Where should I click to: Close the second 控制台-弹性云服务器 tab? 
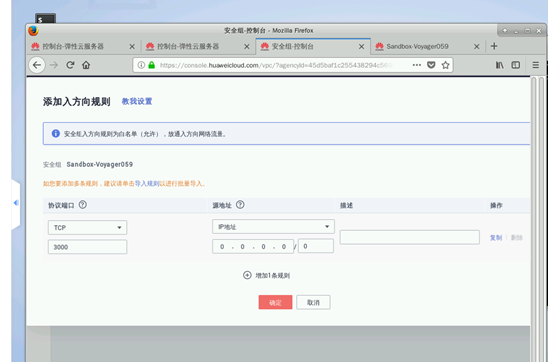point(247,46)
